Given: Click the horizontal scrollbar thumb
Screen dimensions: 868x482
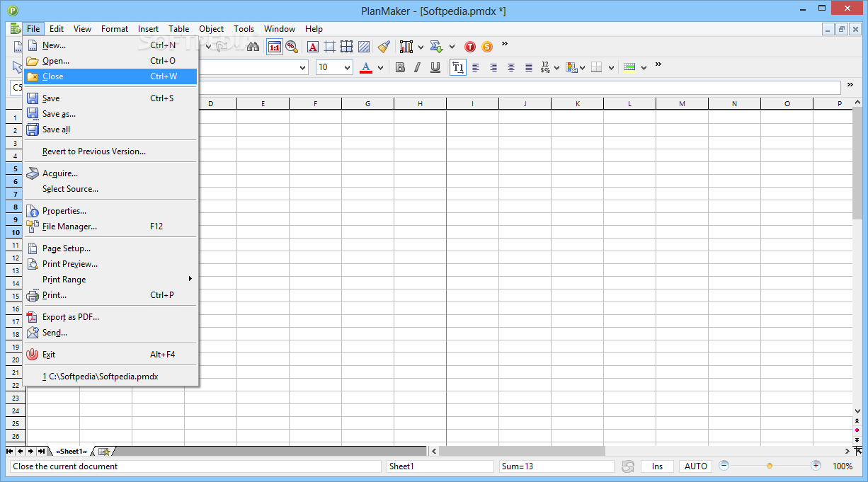Looking at the screenshot, I should point(522,451).
